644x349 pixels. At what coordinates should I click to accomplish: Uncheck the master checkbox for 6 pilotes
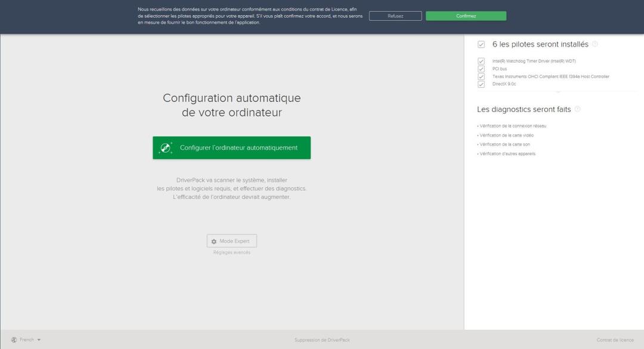(x=481, y=44)
